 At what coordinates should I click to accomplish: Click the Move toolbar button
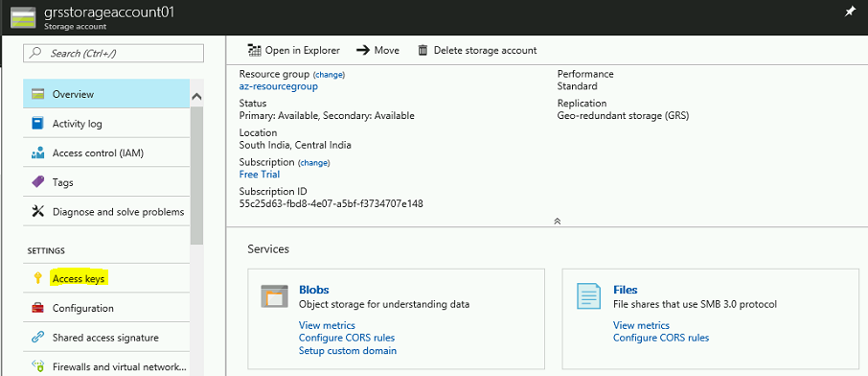pos(378,51)
